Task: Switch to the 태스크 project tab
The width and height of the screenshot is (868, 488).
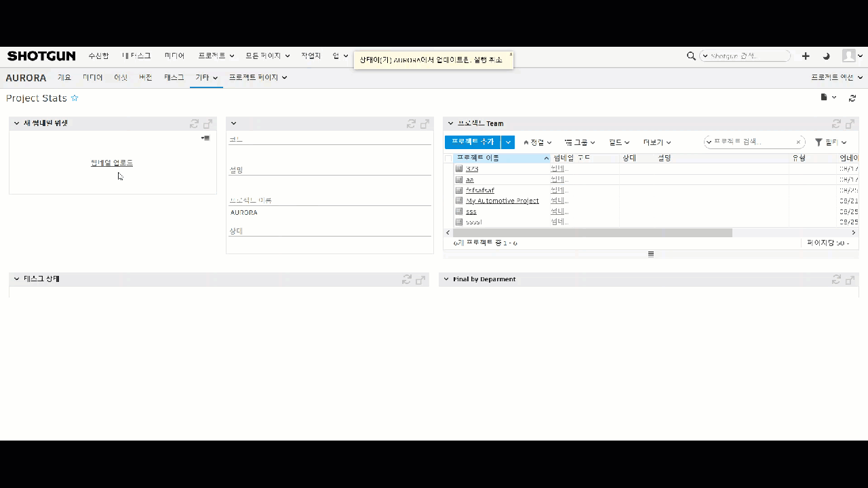Action: coord(174,78)
